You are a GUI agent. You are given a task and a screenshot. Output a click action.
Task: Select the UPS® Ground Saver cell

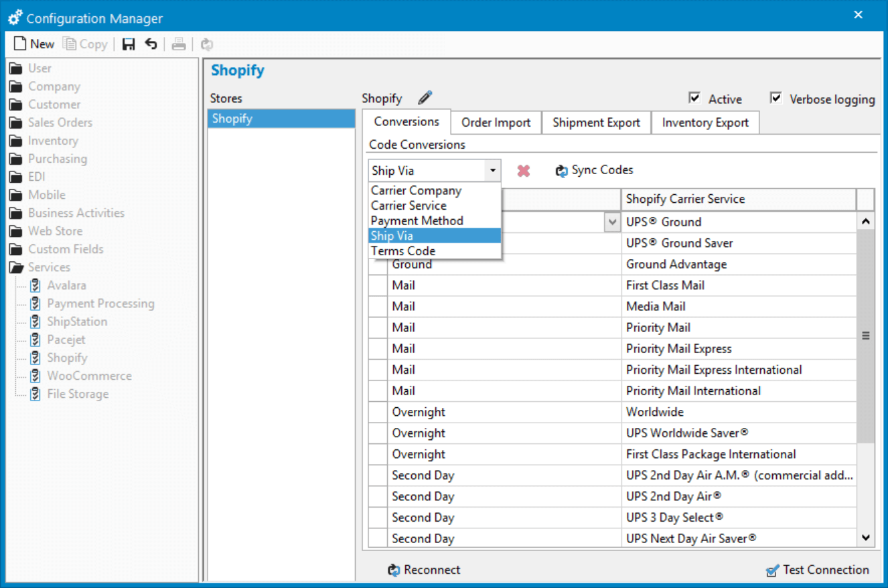coord(739,243)
